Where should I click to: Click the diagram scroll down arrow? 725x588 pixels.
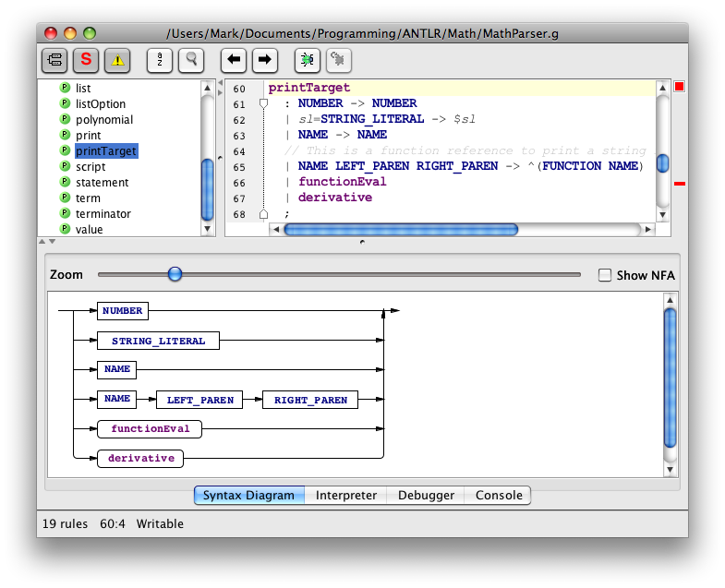pos(670,470)
